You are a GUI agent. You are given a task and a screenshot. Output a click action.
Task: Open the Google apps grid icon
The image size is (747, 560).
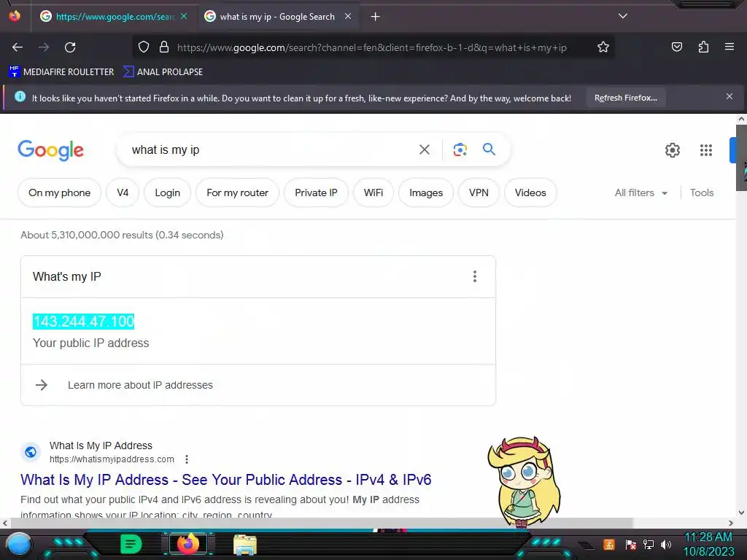pyautogui.click(x=705, y=150)
